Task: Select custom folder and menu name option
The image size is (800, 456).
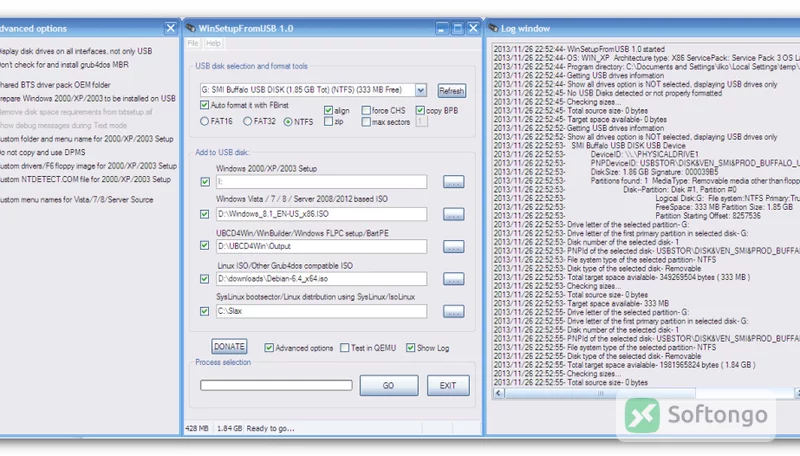Action: pos(87,139)
